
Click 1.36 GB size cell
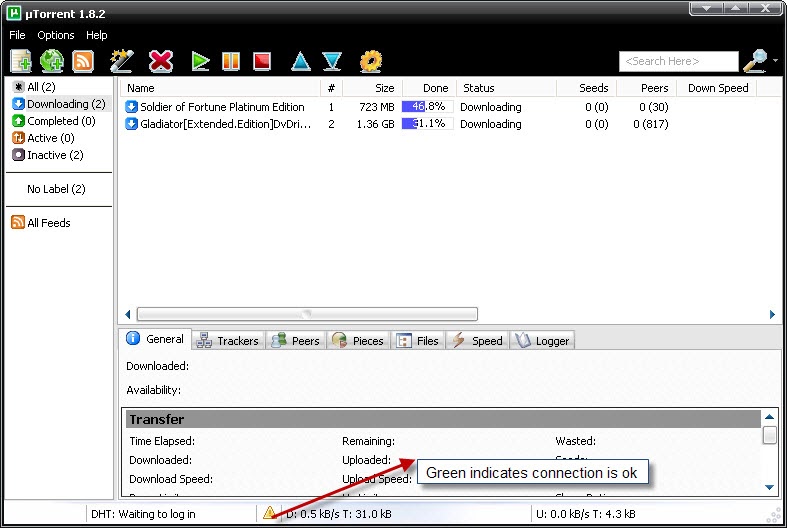pos(375,124)
